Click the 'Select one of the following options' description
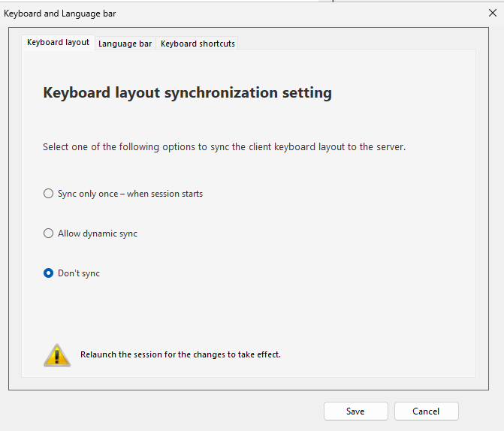This screenshot has width=504, height=431. point(224,147)
